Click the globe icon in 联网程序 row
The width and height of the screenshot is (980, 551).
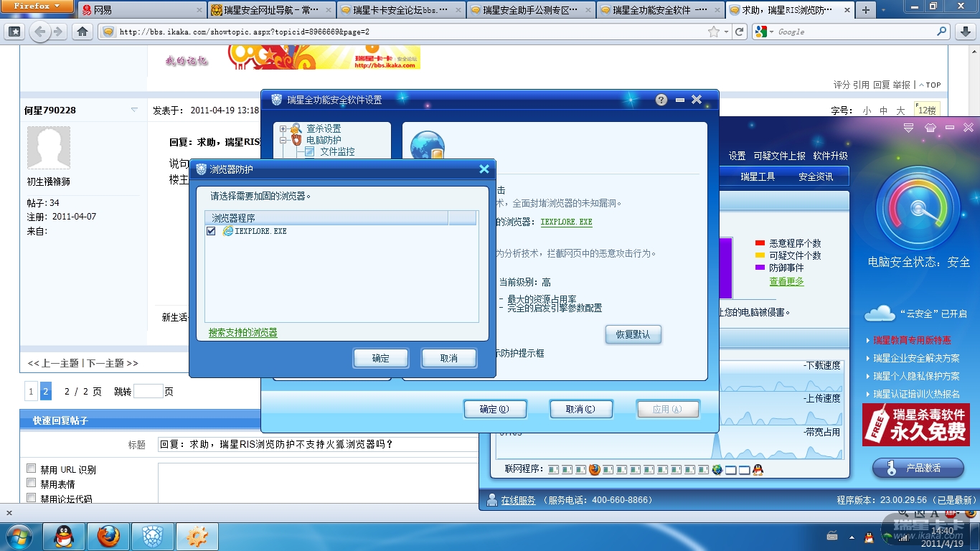click(x=717, y=470)
